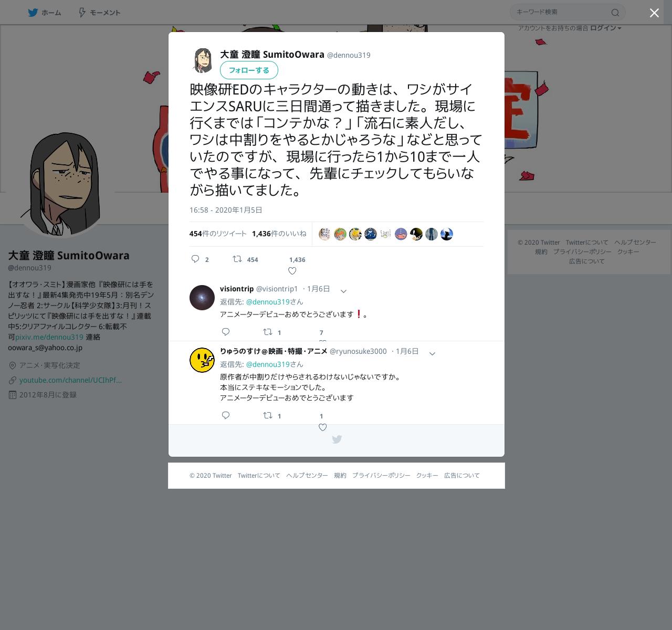
Task: Retweet the visiontrip reply
Action: click(x=268, y=332)
